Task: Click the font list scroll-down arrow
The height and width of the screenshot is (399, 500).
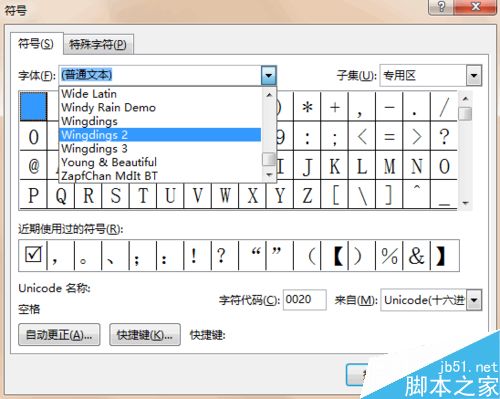Action: click(269, 174)
